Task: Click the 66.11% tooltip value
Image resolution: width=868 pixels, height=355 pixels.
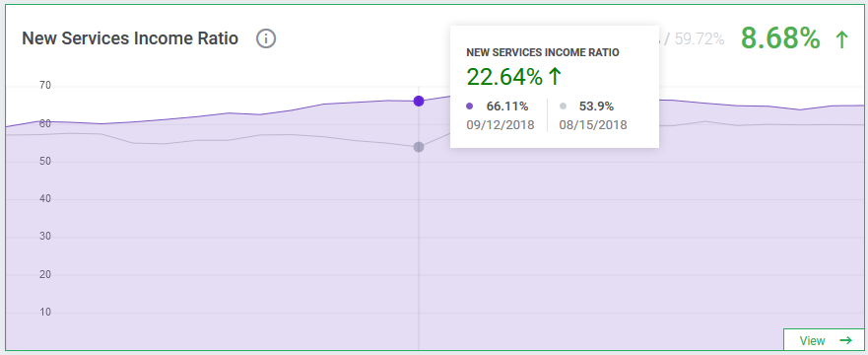Action: [x=507, y=106]
